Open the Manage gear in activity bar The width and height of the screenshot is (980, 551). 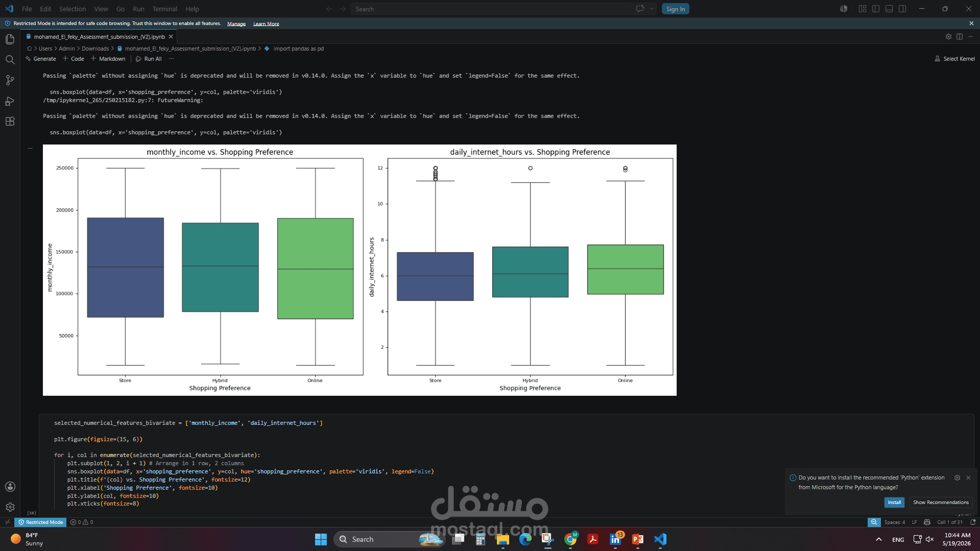(x=10, y=507)
